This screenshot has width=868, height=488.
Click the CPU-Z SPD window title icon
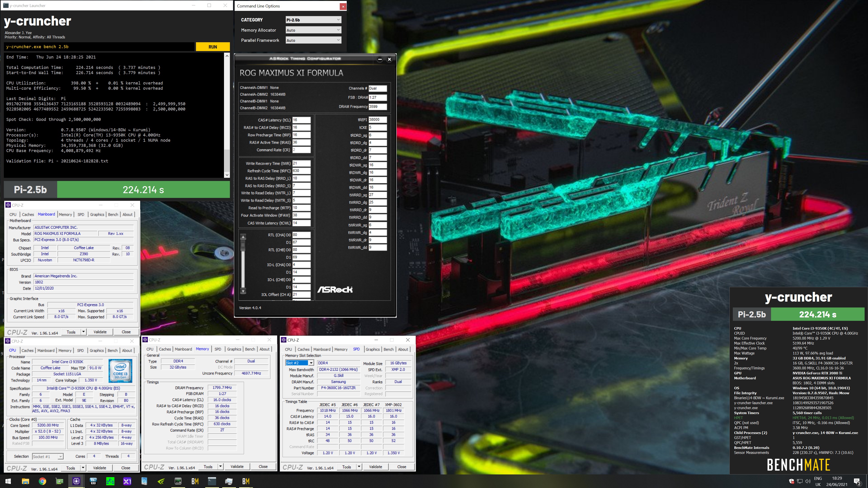tap(284, 340)
